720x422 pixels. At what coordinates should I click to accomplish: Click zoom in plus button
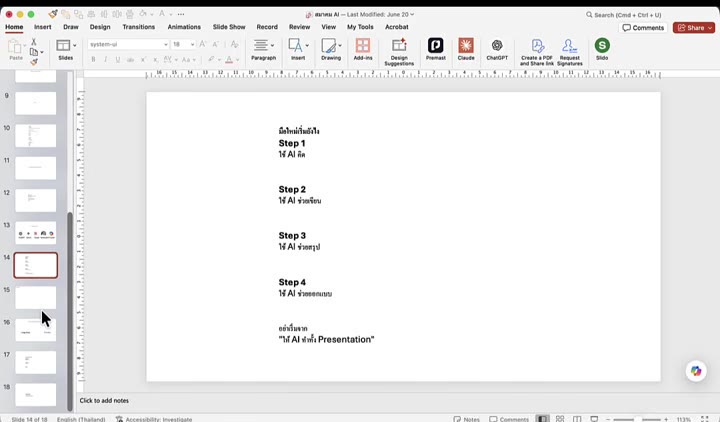pyautogui.click(x=666, y=419)
